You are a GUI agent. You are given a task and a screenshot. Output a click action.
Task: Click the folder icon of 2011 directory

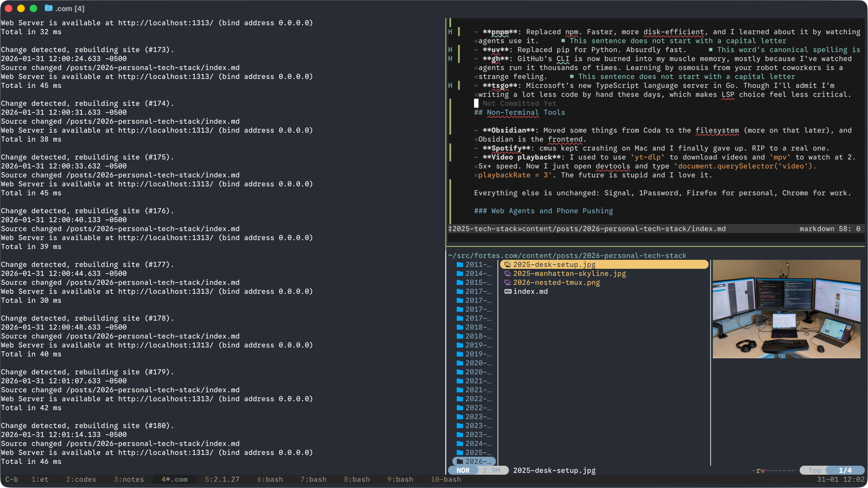(x=460, y=265)
